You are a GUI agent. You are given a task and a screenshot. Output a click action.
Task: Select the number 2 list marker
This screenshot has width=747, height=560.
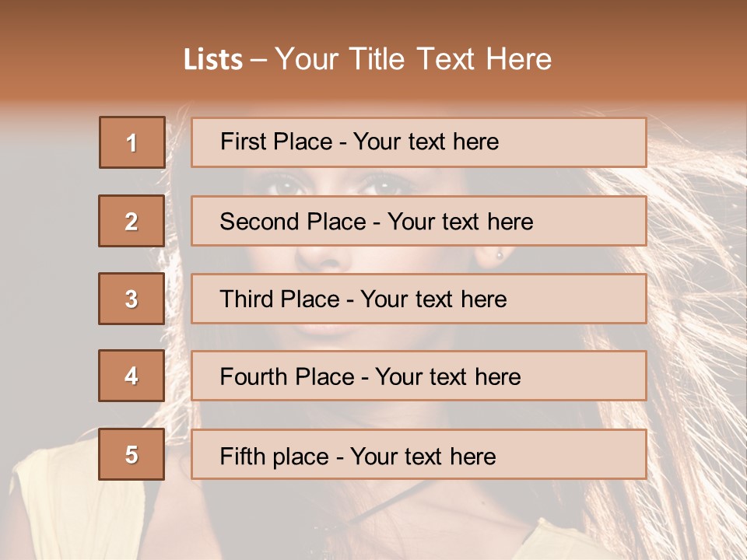[132, 221]
